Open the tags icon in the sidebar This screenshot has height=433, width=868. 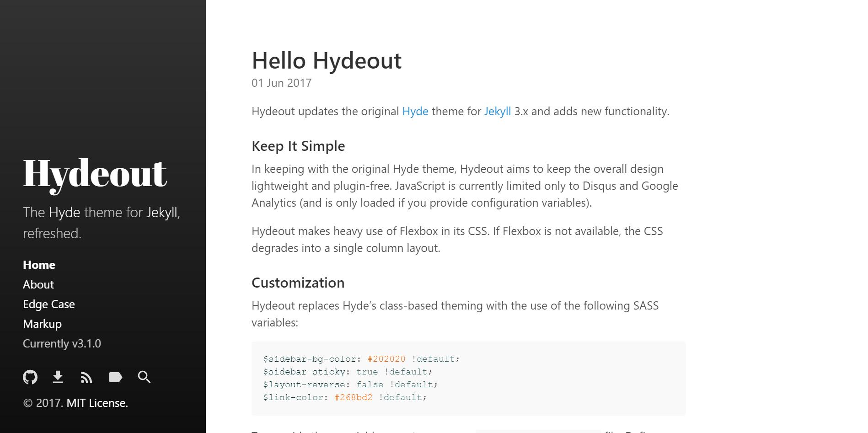[x=115, y=377]
